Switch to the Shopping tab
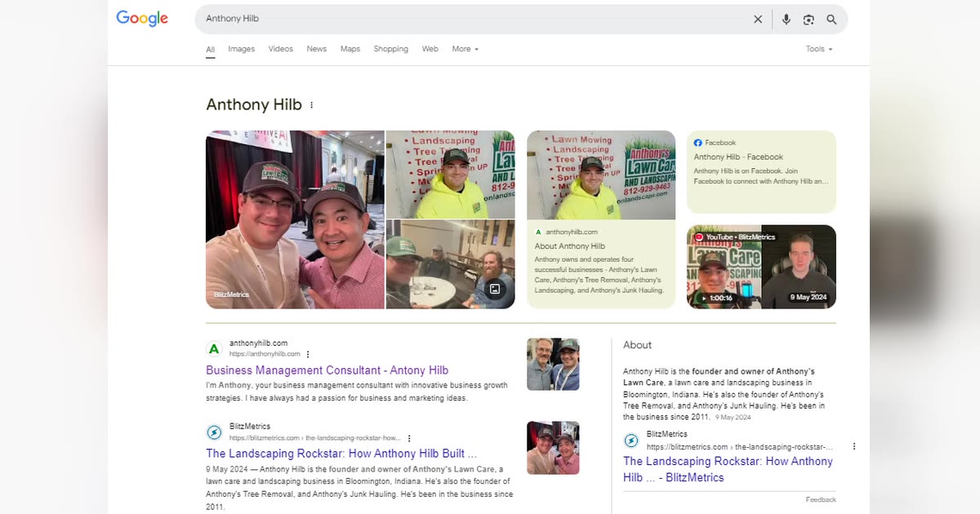This screenshot has width=980, height=514. pyautogui.click(x=391, y=49)
